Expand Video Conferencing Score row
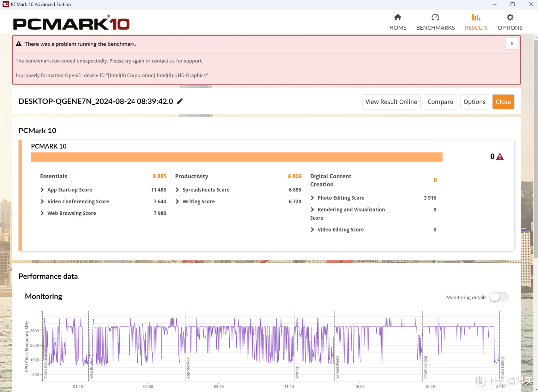Image resolution: width=538 pixels, height=392 pixels. (x=42, y=201)
